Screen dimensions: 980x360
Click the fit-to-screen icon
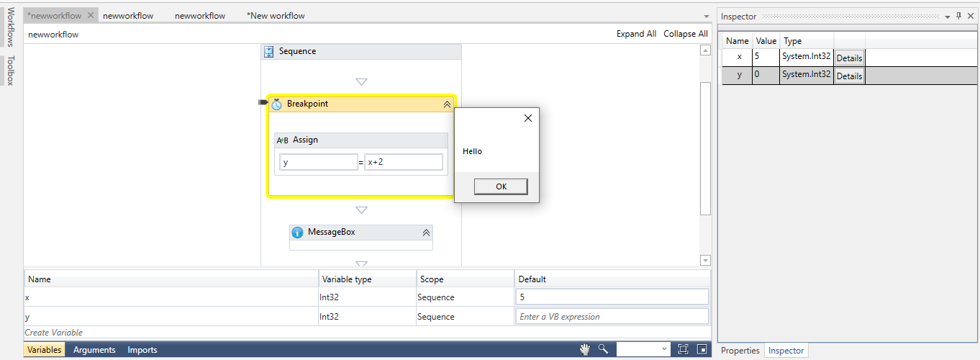[x=683, y=349]
